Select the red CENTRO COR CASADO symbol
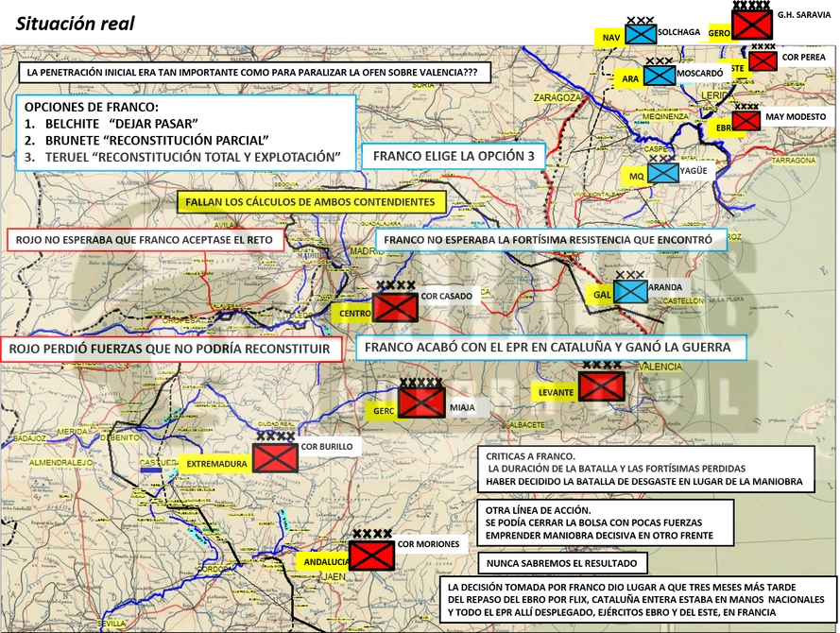This screenshot has width=840, height=633. [395, 307]
